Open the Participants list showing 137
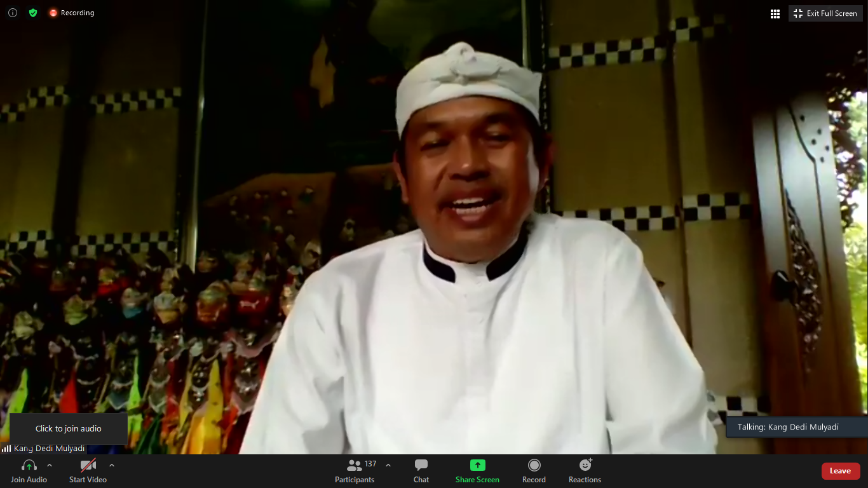The height and width of the screenshot is (488, 868). pos(356,470)
